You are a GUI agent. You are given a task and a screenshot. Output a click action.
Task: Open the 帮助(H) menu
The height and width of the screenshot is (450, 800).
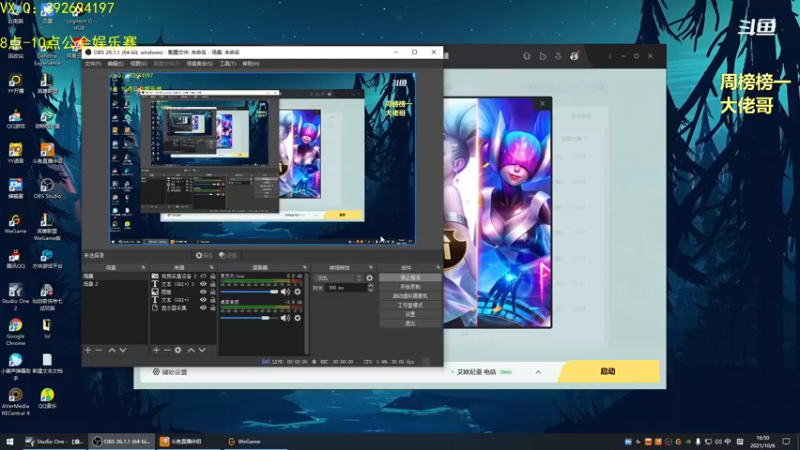[x=251, y=64]
